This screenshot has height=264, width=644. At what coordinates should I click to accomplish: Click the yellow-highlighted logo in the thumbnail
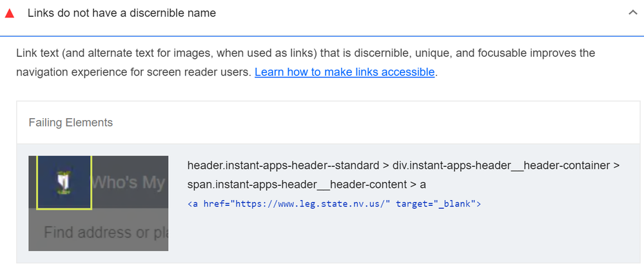tap(64, 182)
